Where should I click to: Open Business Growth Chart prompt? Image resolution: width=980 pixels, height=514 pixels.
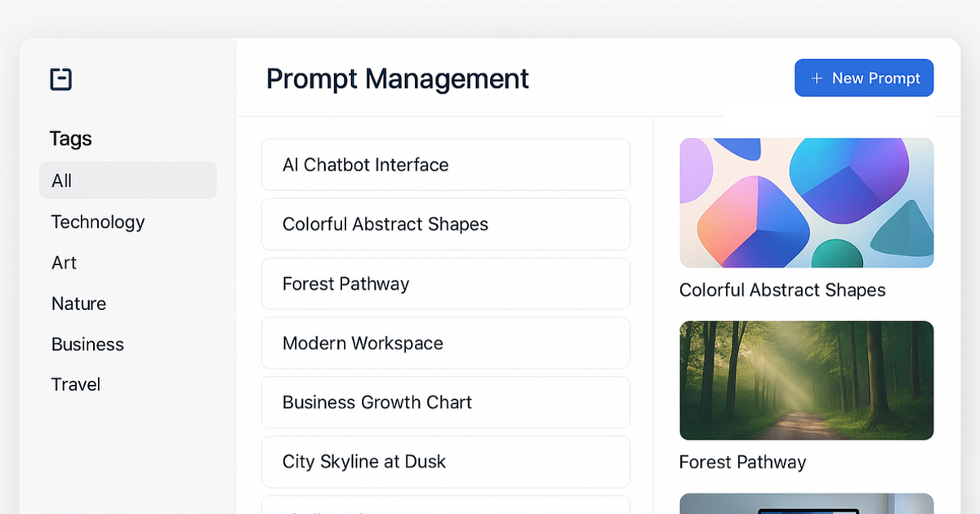coord(446,402)
